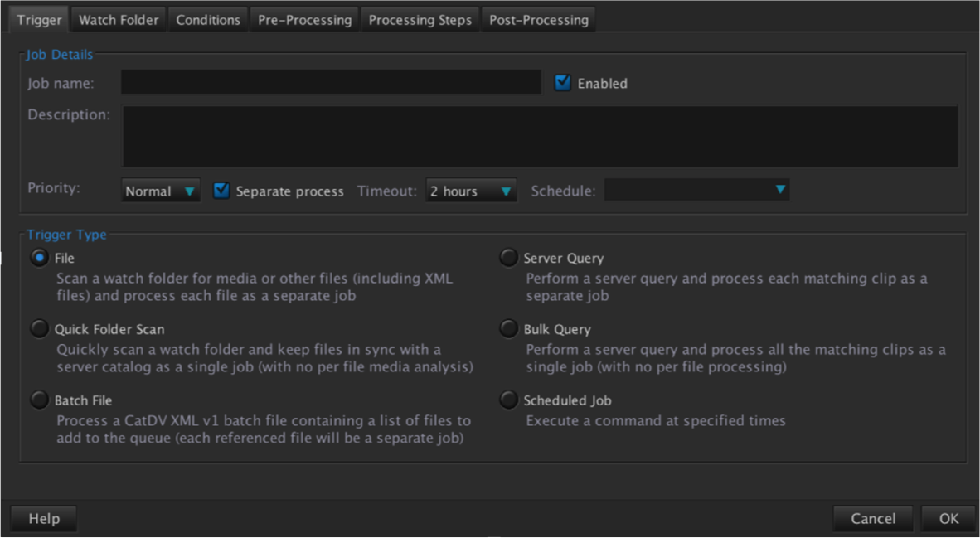This screenshot has width=980, height=538.
Task: Pick the Server Query trigger option
Action: click(x=508, y=258)
